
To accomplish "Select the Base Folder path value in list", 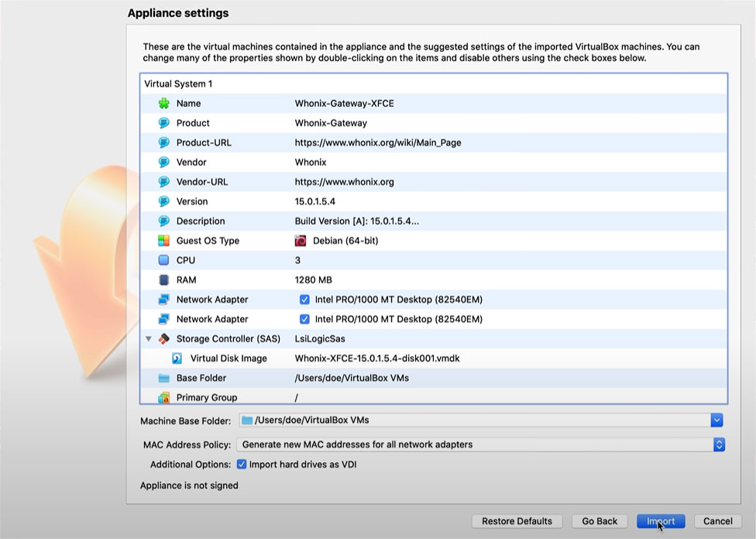I will click(352, 378).
